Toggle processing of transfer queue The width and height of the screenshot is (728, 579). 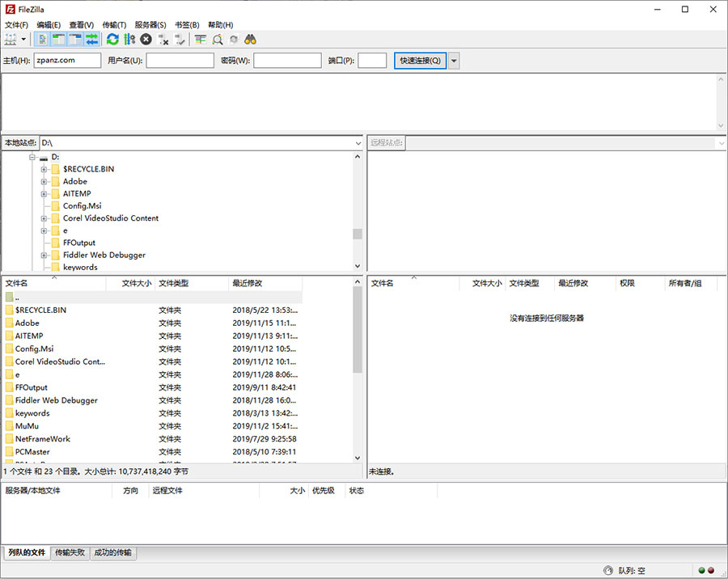coord(129,40)
